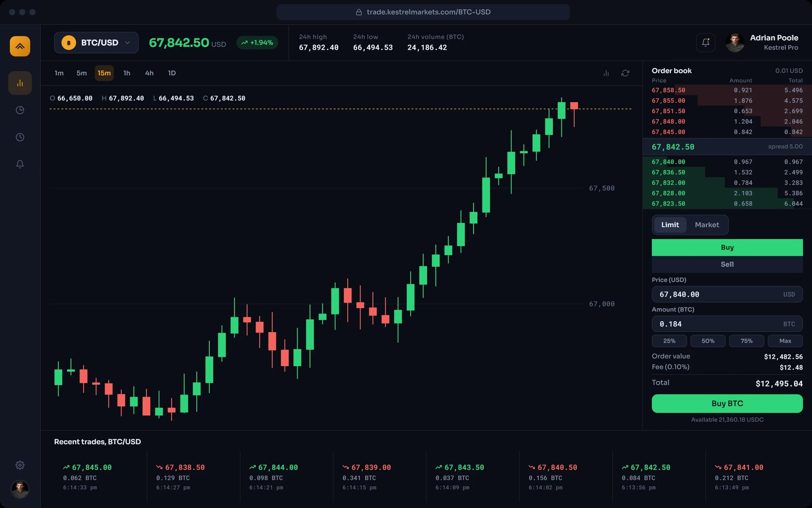Set amount to 25%
812x508 pixels.
click(x=669, y=341)
